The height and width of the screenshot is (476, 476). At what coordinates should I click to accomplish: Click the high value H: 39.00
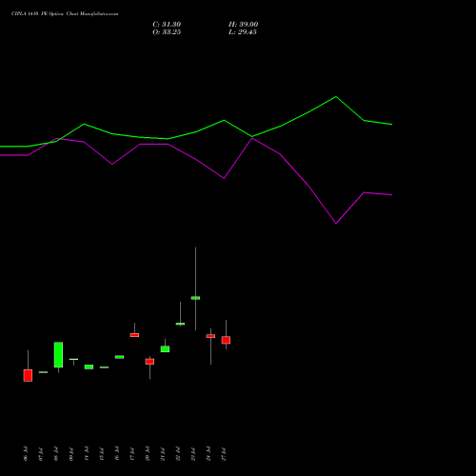pyautogui.click(x=243, y=25)
